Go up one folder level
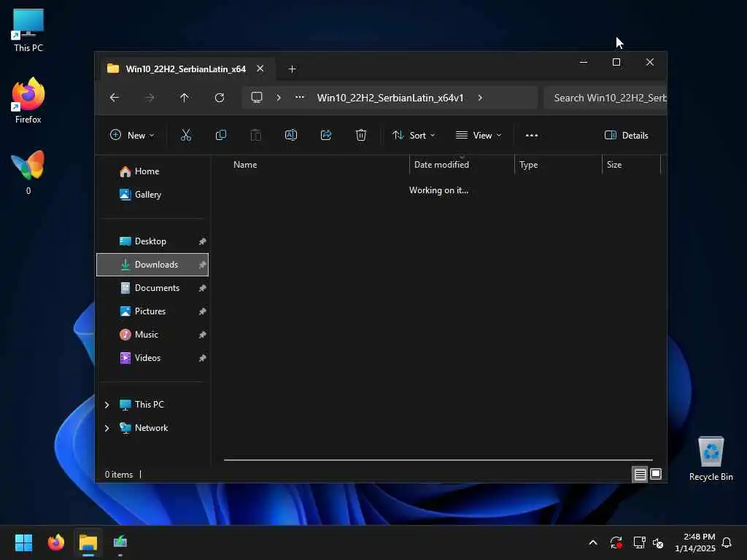This screenshot has height=560, width=747. click(185, 98)
